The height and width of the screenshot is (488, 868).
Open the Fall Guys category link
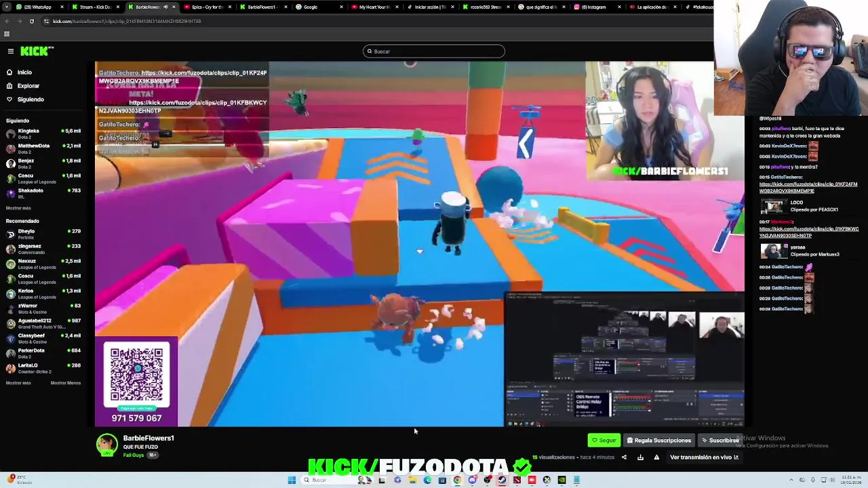click(x=133, y=455)
